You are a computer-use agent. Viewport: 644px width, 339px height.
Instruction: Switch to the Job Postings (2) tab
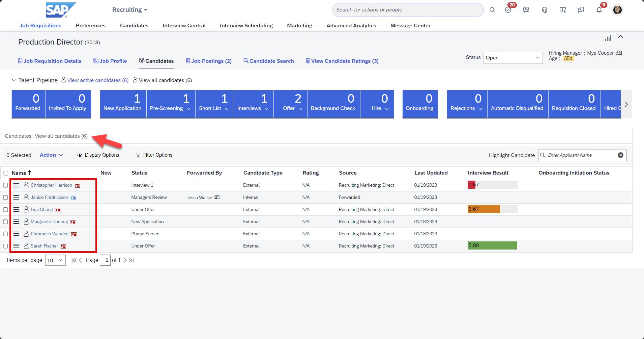point(209,61)
